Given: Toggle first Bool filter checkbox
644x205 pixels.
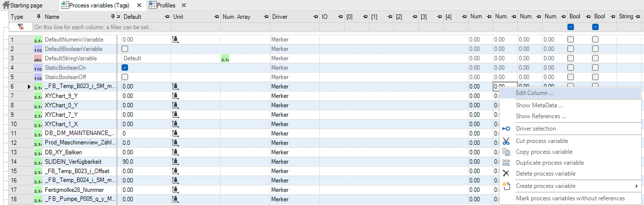Looking at the screenshot, I should [x=570, y=27].
